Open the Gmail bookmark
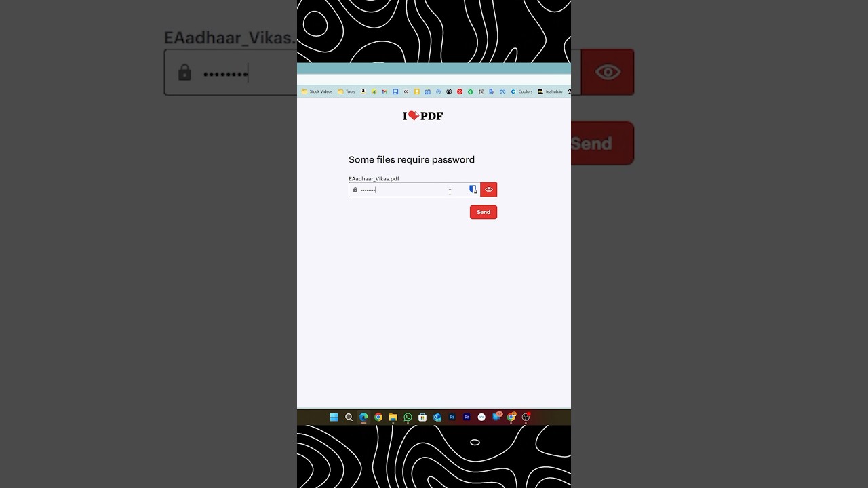868x488 pixels. (384, 91)
